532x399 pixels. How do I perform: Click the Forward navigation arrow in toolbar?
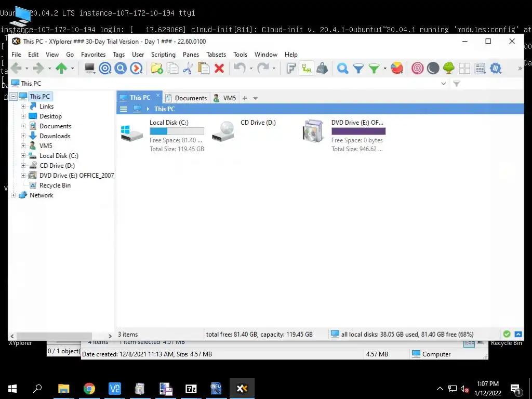(x=38, y=68)
